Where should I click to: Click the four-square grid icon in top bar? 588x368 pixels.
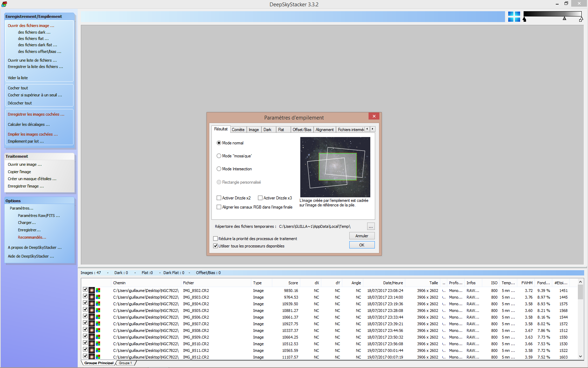pos(514,16)
